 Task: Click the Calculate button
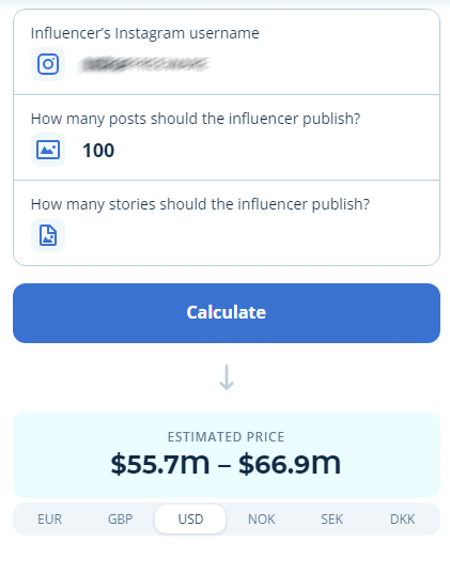click(226, 313)
